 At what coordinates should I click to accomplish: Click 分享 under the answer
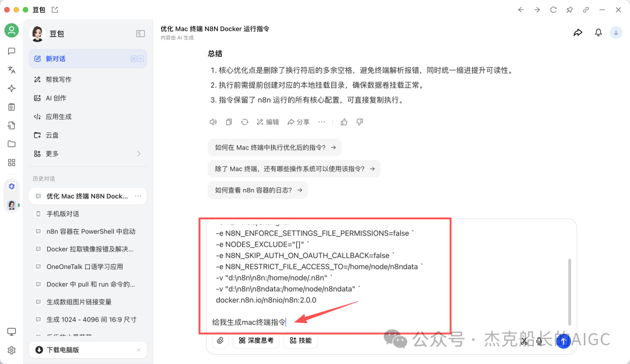pos(298,122)
